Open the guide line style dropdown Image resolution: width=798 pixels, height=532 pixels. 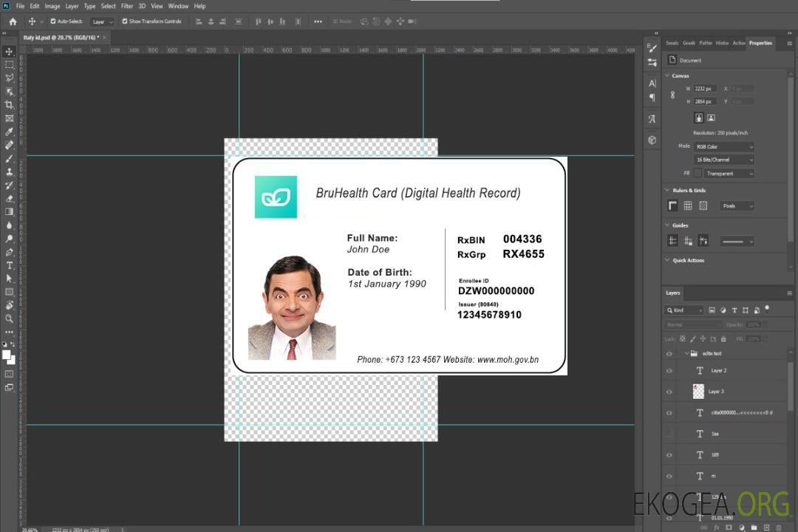737,242
